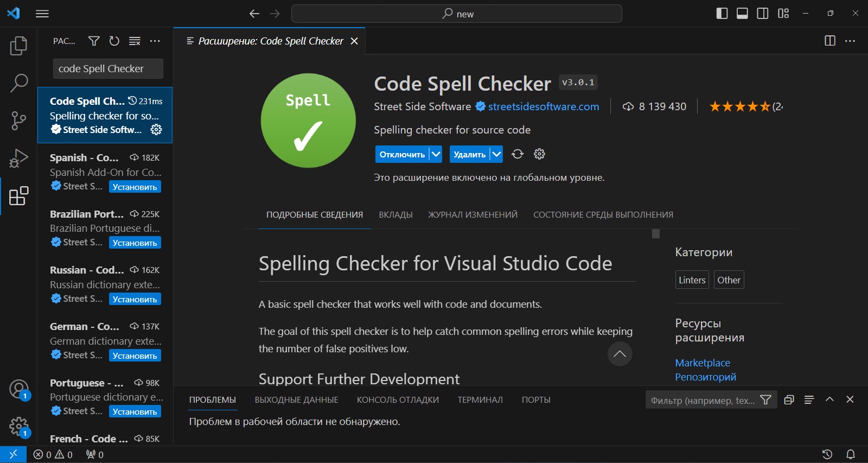868x463 pixels.
Task: Click extensions search field with code Spell Checker
Action: 108,69
